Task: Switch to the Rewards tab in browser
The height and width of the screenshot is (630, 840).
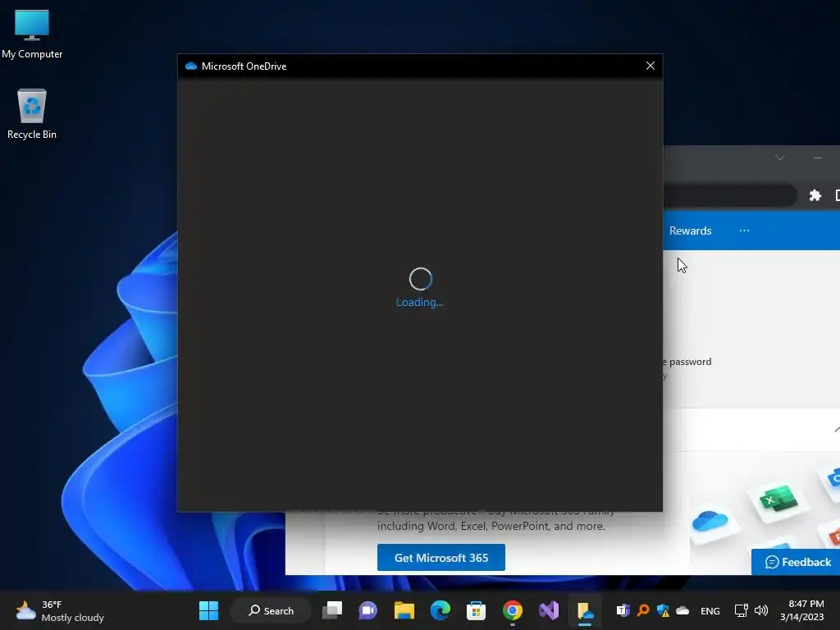Action: (690, 231)
